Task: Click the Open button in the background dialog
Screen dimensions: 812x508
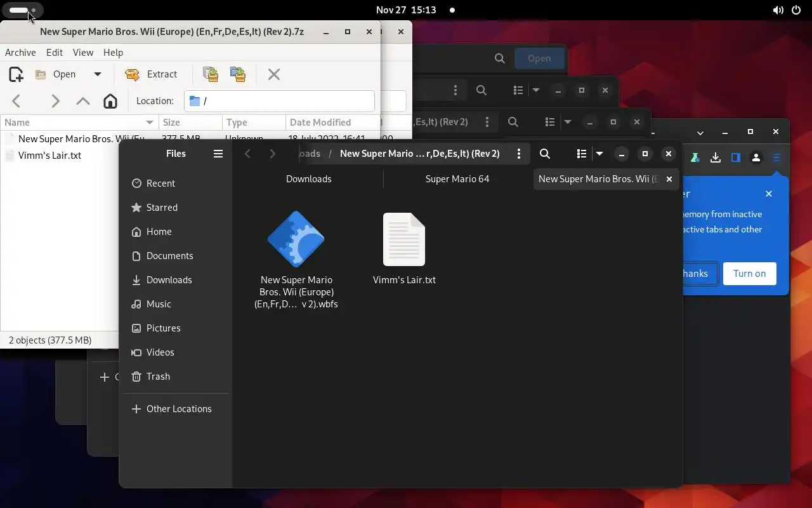Action: point(539,58)
